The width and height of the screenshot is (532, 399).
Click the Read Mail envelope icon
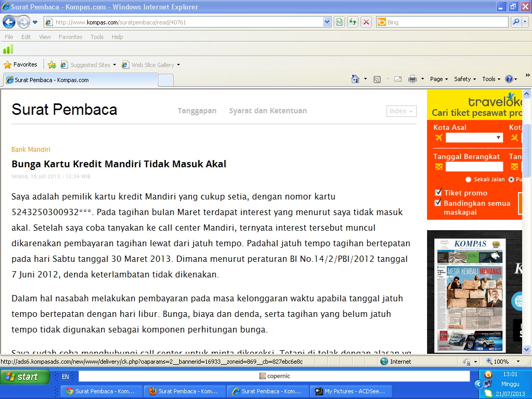[x=398, y=79]
